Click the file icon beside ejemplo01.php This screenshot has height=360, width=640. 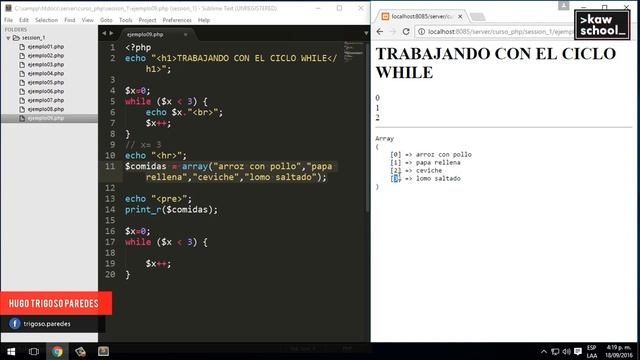(x=22, y=47)
